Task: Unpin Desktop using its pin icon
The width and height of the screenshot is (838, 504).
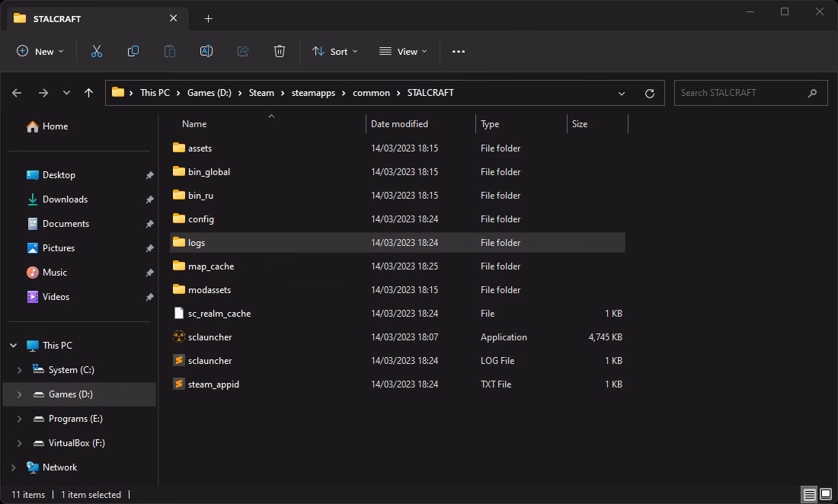Action: (149, 175)
